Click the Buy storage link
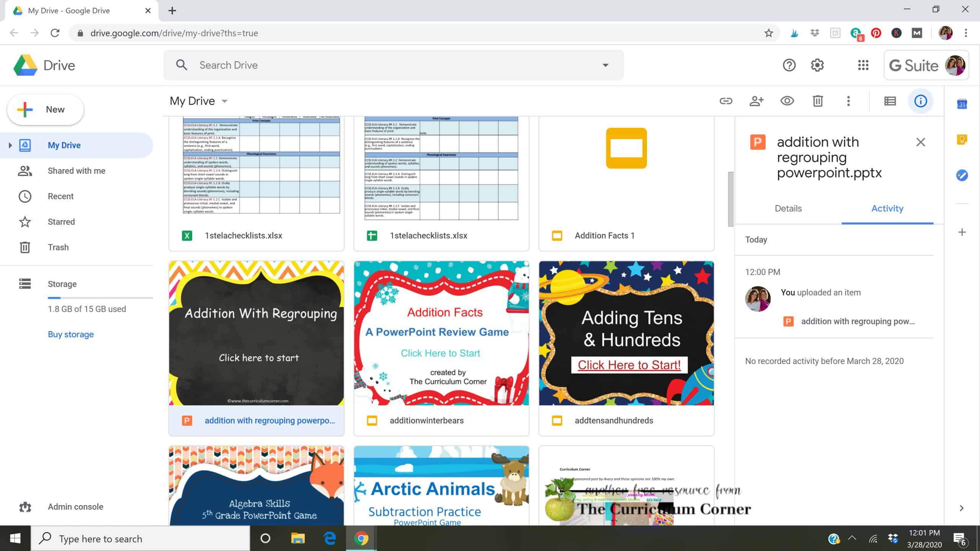Screen dimensions: 980x551 [71, 334]
